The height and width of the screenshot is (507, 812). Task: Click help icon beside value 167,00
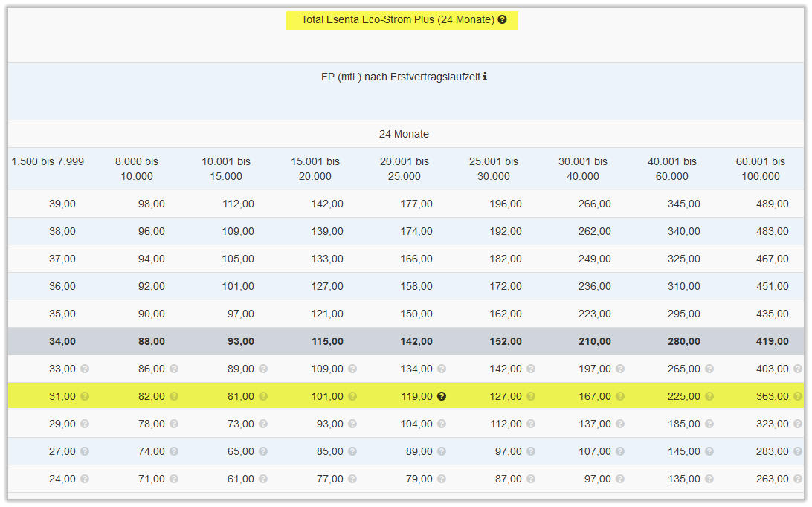click(x=620, y=397)
